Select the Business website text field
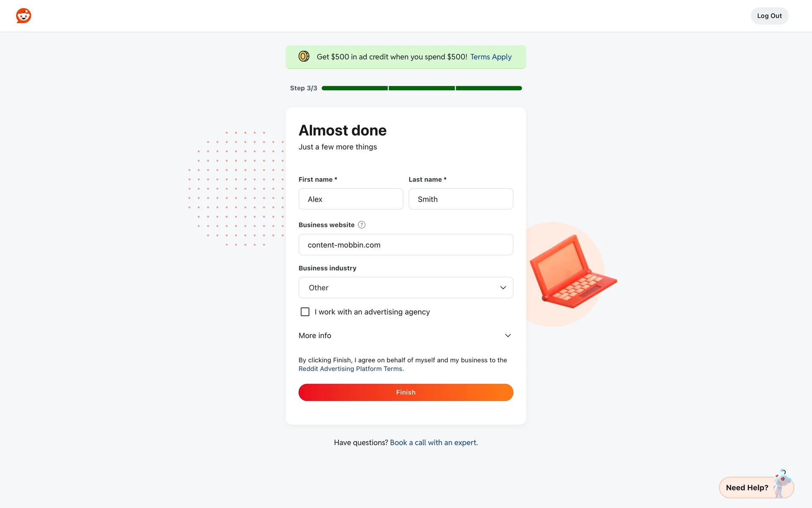Image resolution: width=812 pixels, height=508 pixels. tap(406, 245)
